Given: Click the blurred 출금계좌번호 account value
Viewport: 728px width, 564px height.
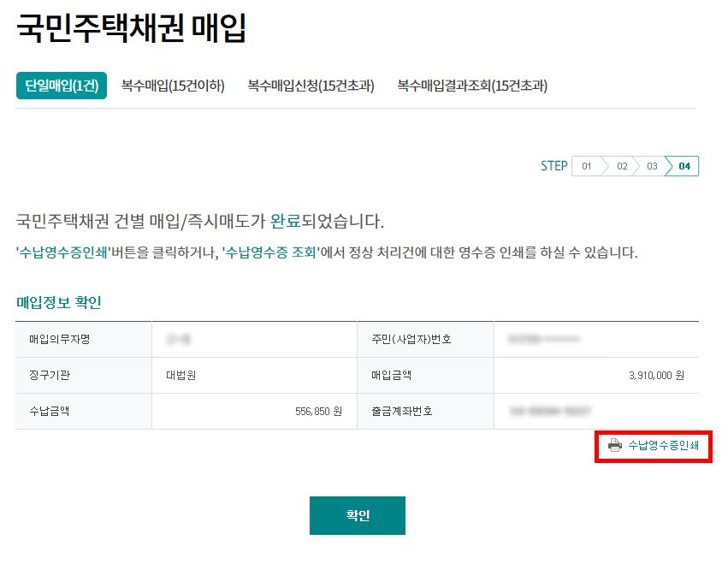Looking at the screenshot, I should 550,411.
